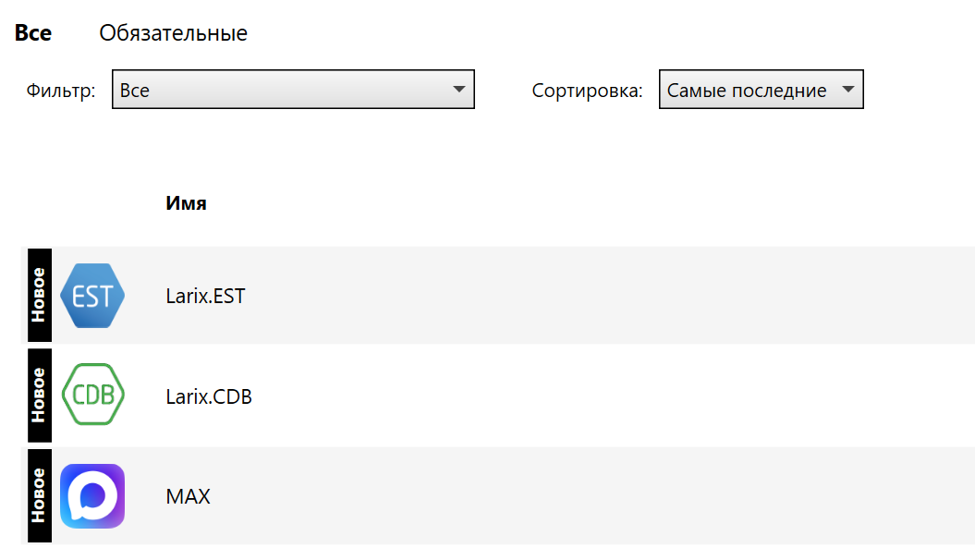Click the Новое badge beside MAX
The height and width of the screenshot is (560, 975).
pos(39,496)
